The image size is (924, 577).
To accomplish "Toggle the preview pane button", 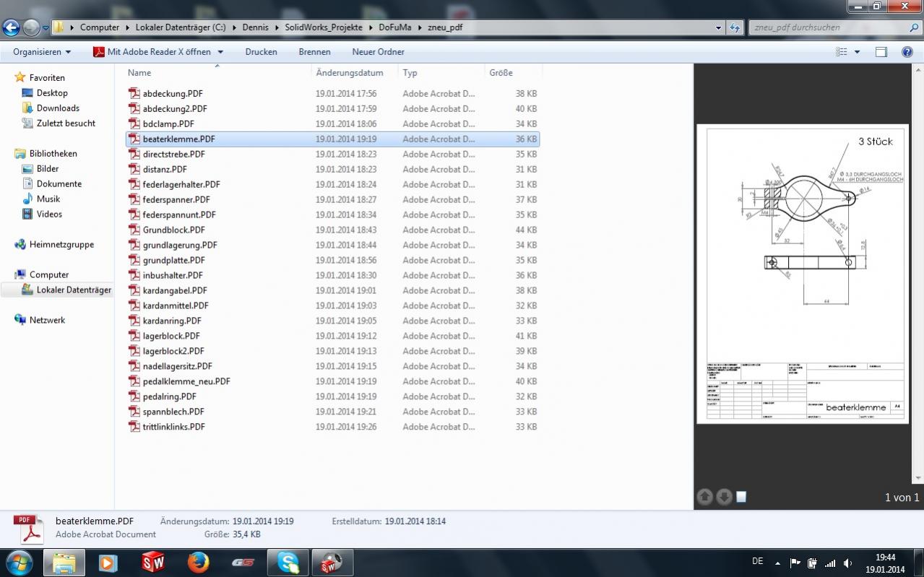I will click(881, 52).
